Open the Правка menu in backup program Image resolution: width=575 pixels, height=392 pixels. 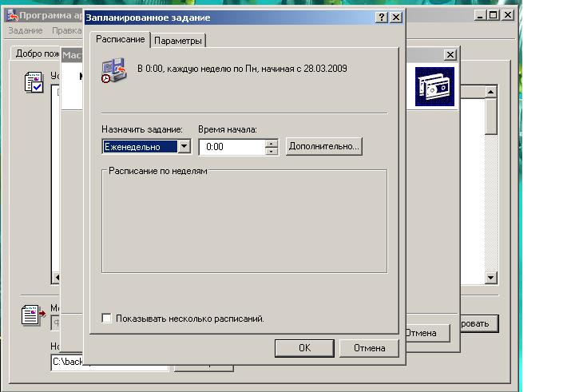(67, 30)
